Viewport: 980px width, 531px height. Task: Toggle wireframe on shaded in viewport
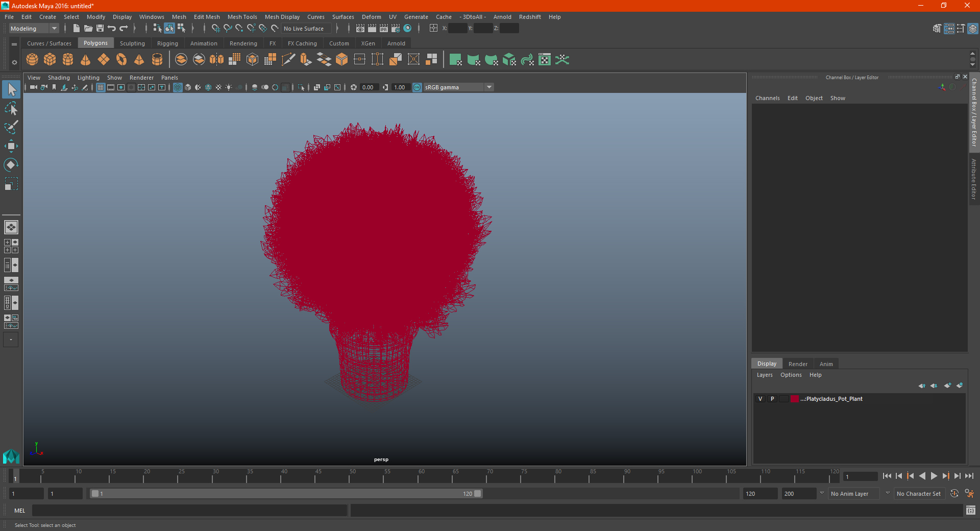point(208,88)
